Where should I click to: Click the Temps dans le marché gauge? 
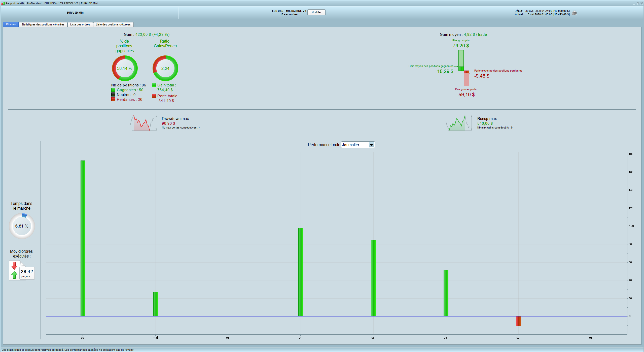(x=22, y=226)
